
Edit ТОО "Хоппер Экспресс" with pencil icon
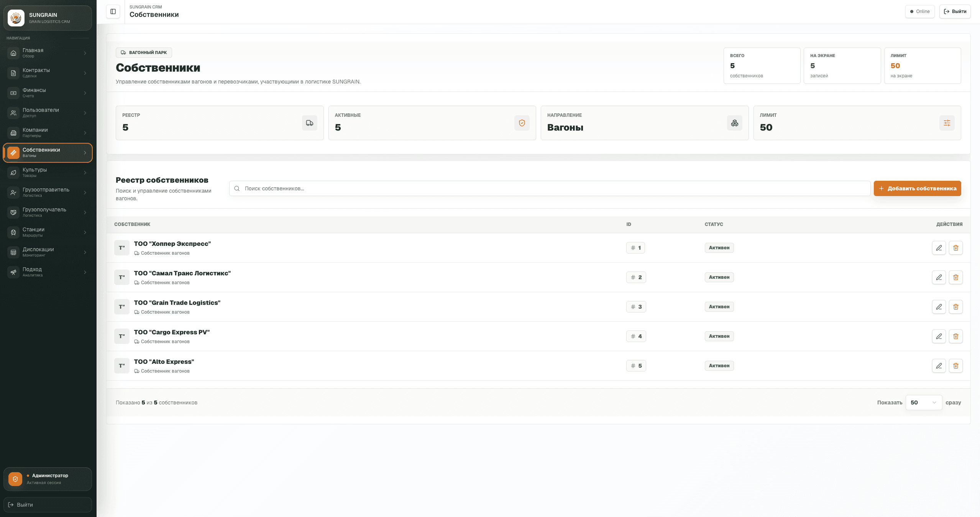tap(939, 248)
